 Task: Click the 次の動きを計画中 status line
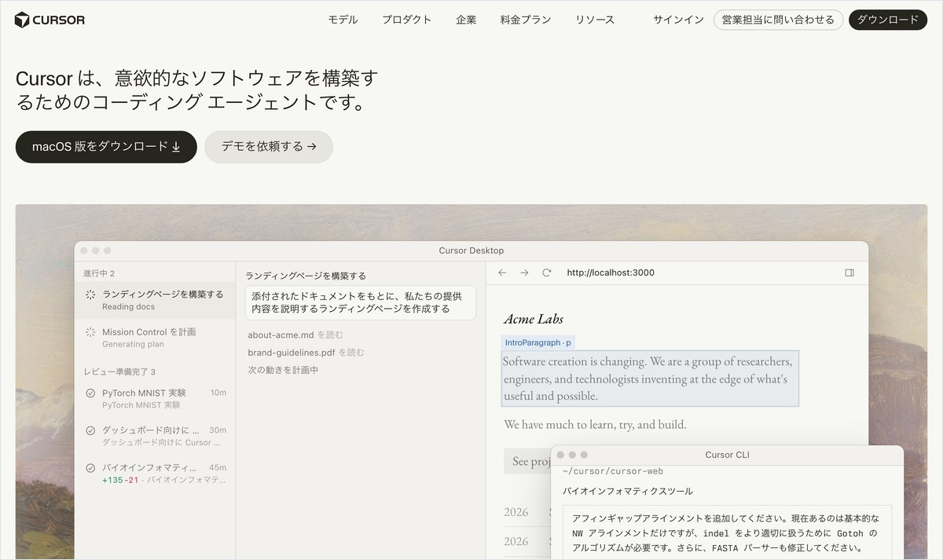coord(283,370)
